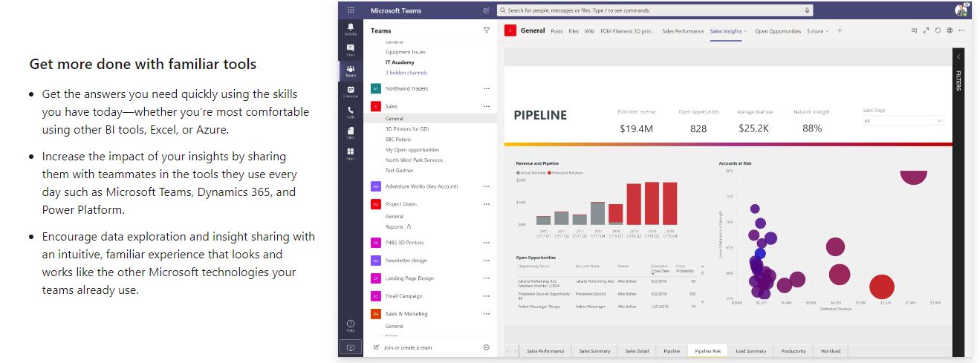Open the app launcher waffle icon
980x363 pixels.
(351, 10)
